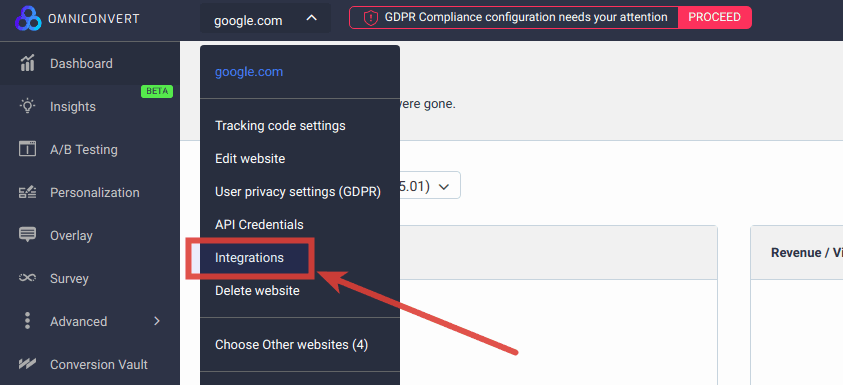Select Integrations from the website menu
Image resolution: width=843 pixels, height=385 pixels.
click(249, 258)
